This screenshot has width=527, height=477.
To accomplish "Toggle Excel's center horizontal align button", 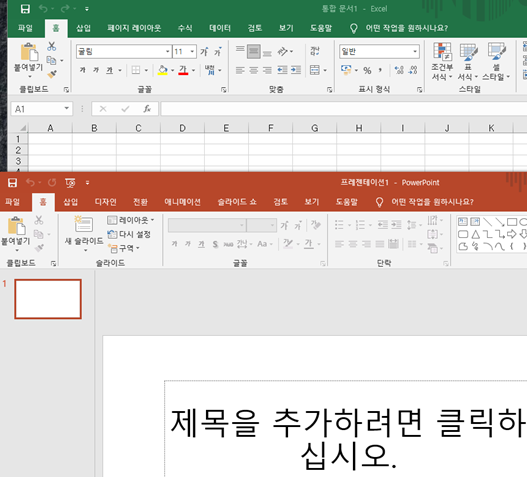I will point(254,70).
